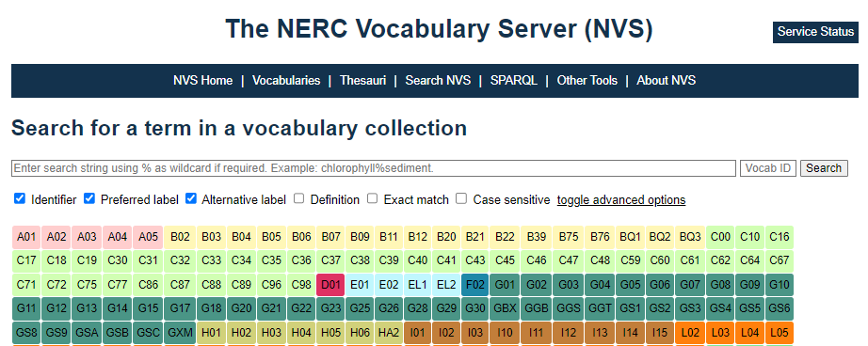868x346 pixels.
Task: Select the GXM vocabulary tile
Action: tap(180, 333)
